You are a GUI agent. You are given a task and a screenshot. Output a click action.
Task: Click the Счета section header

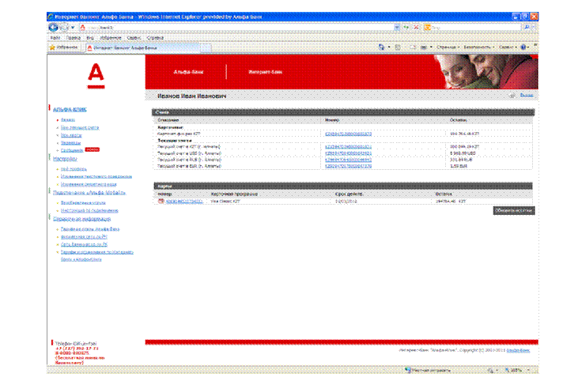343,112
